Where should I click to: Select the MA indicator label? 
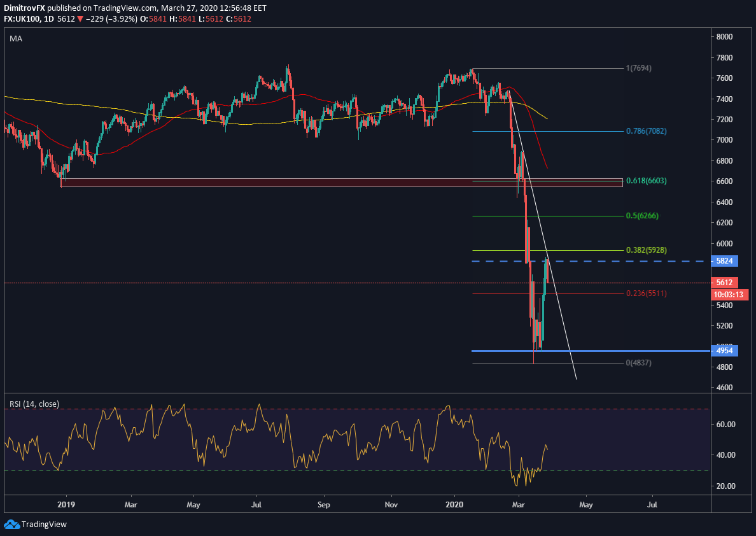15,39
